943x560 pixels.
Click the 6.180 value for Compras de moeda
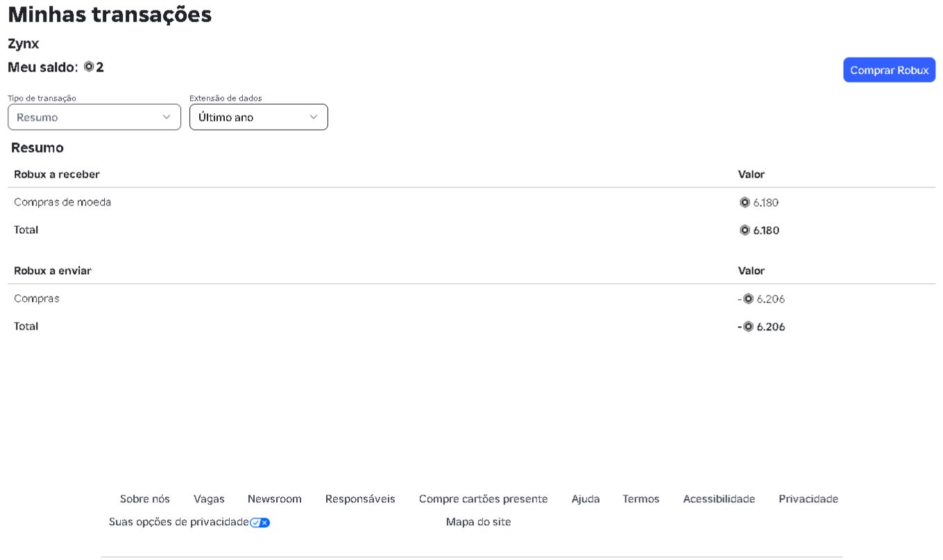766,203
